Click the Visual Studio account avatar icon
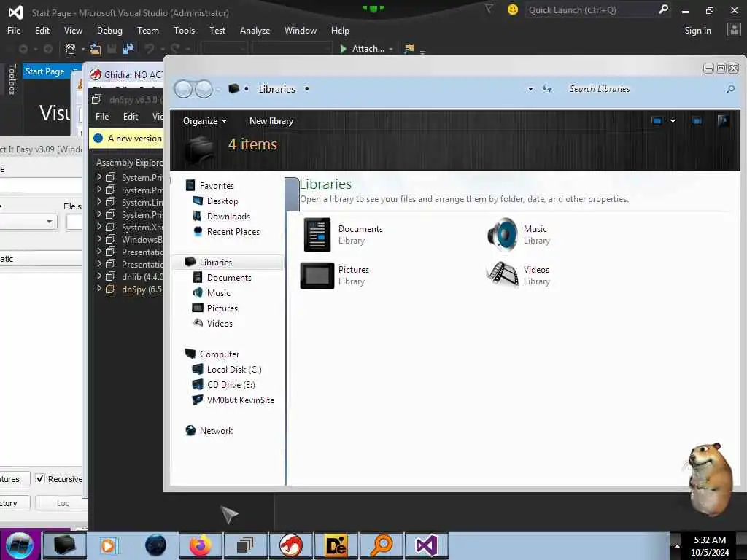747x560 pixels. click(x=734, y=30)
